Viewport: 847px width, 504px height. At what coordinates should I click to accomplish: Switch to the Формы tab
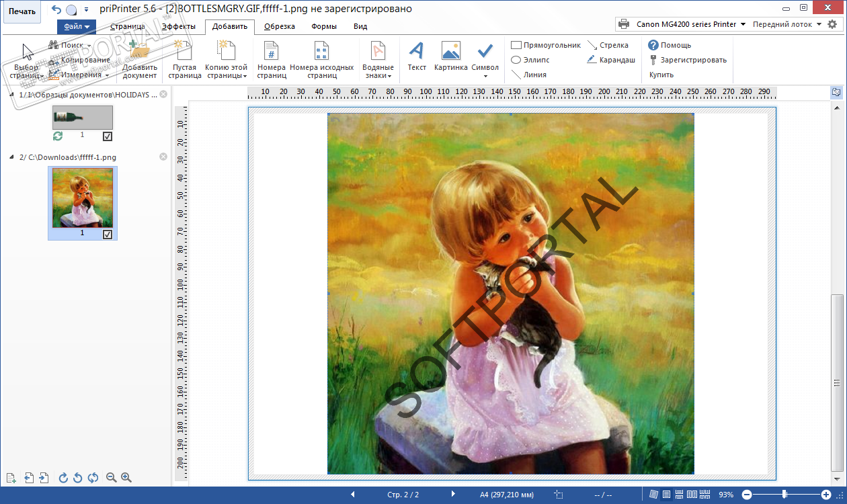pyautogui.click(x=323, y=27)
